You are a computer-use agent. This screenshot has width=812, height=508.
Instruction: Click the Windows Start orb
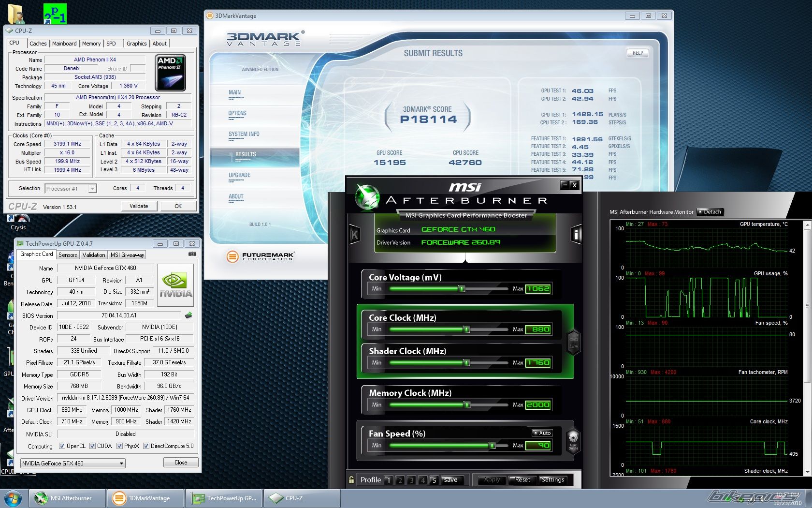coord(13,498)
